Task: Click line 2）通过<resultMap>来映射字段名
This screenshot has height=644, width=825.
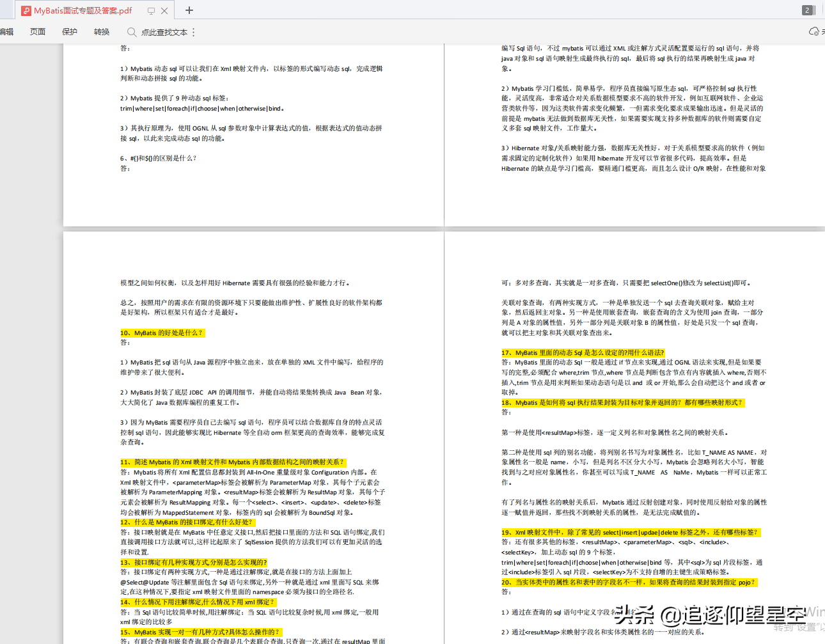Action: pos(602,632)
